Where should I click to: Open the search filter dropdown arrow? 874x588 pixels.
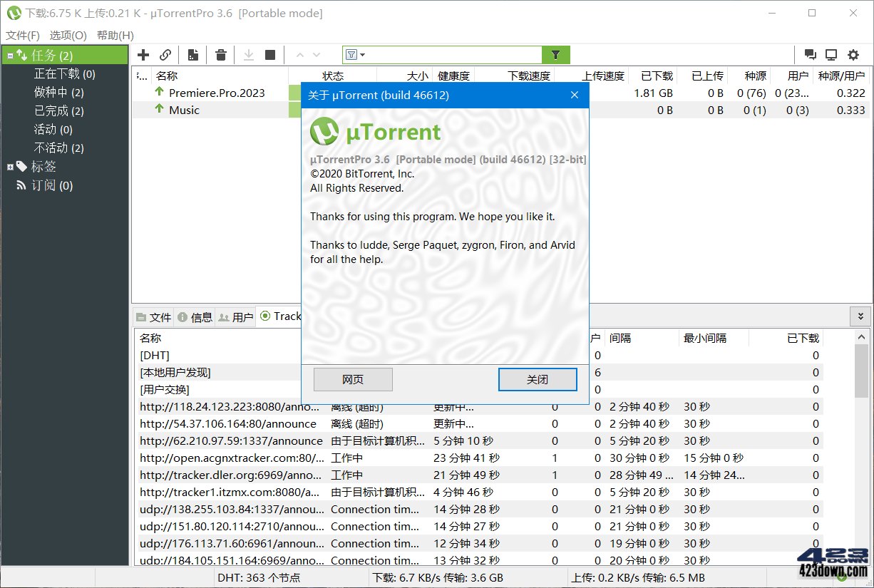coord(363,54)
